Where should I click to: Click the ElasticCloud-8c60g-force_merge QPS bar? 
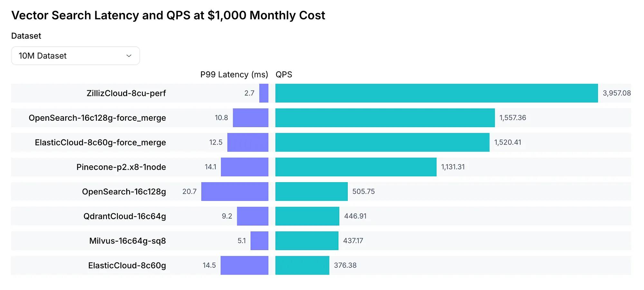point(382,142)
